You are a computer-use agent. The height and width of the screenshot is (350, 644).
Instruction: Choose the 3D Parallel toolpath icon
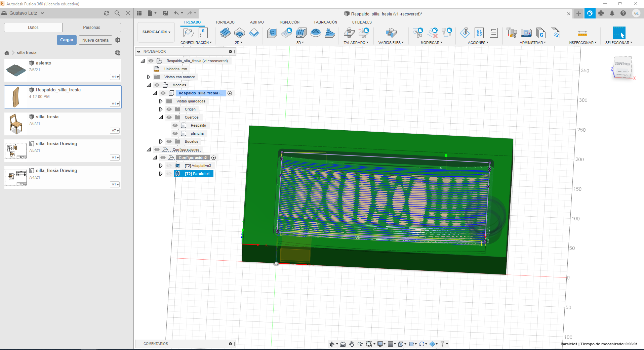301,33
